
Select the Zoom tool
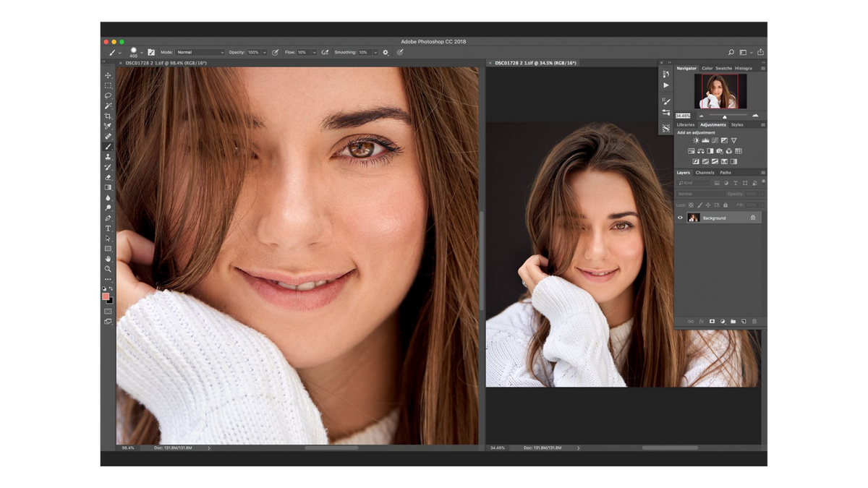tap(109, 267)
